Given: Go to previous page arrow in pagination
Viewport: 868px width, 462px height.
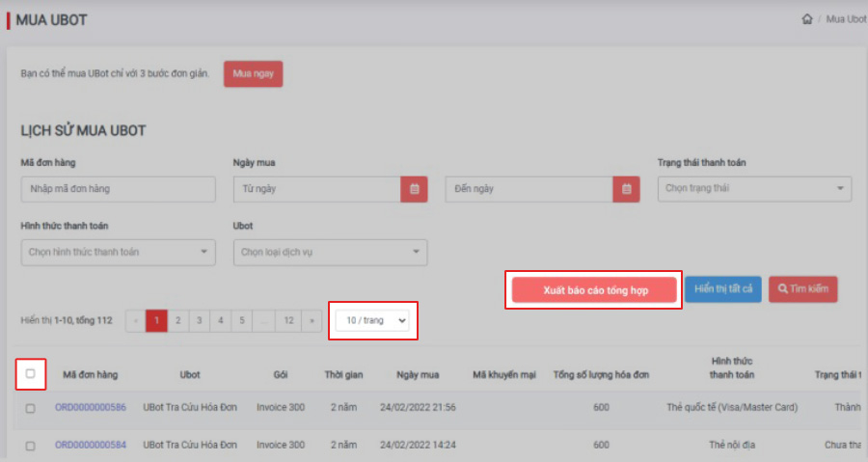Looking at the screenshot, I should click(136, 321).
